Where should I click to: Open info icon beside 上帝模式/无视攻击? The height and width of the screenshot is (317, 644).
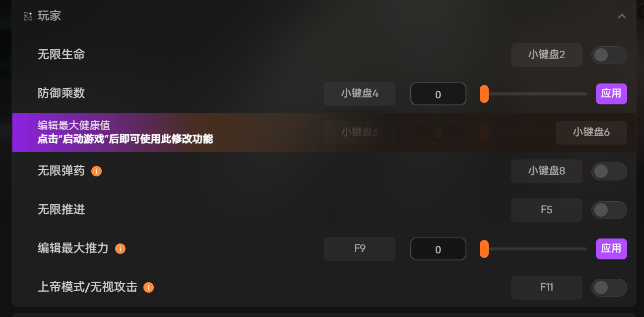click(148, 287)
